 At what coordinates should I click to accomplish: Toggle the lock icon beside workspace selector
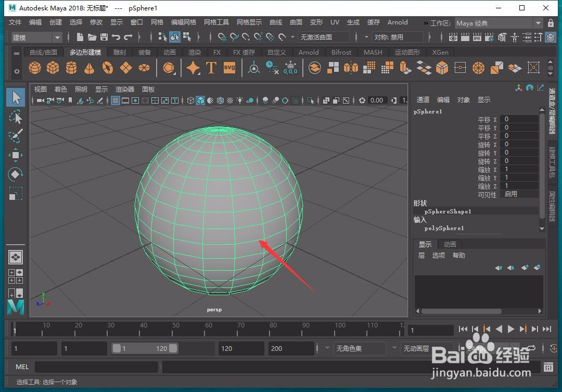tap(551, 23)
